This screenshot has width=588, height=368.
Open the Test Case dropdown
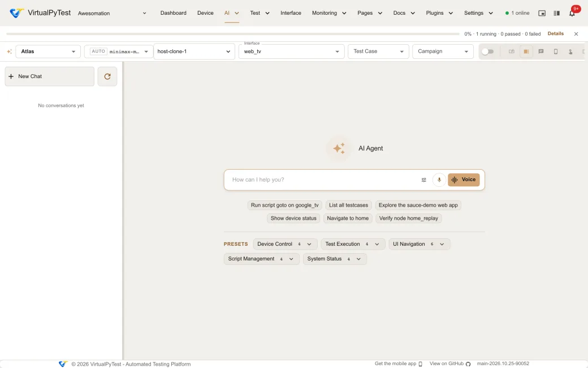pyautogui.click(x=378, y=52)
